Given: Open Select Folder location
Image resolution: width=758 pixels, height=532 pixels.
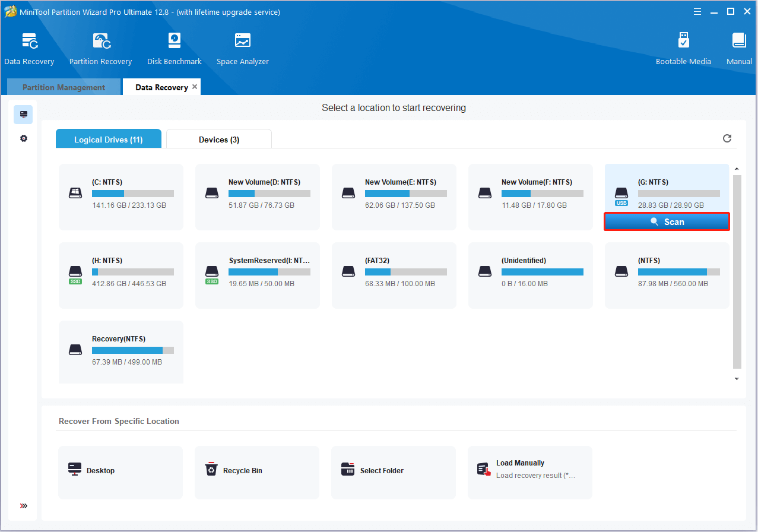Looking at the screenshot, I should coord(394,473).
